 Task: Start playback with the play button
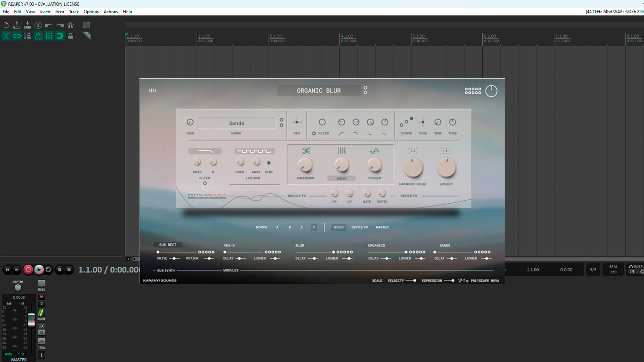tap(39, 270)
